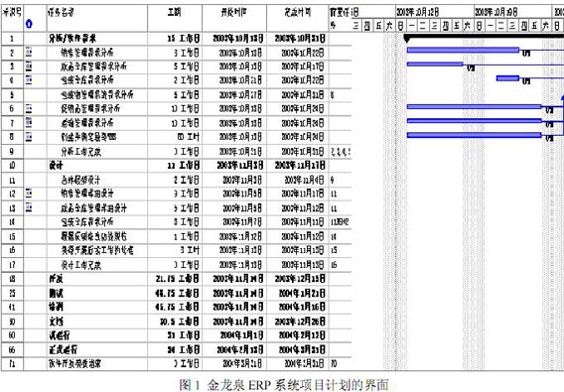Click the blue Gantt bar for task 3

pyautogui.click(x=435, y=65)
